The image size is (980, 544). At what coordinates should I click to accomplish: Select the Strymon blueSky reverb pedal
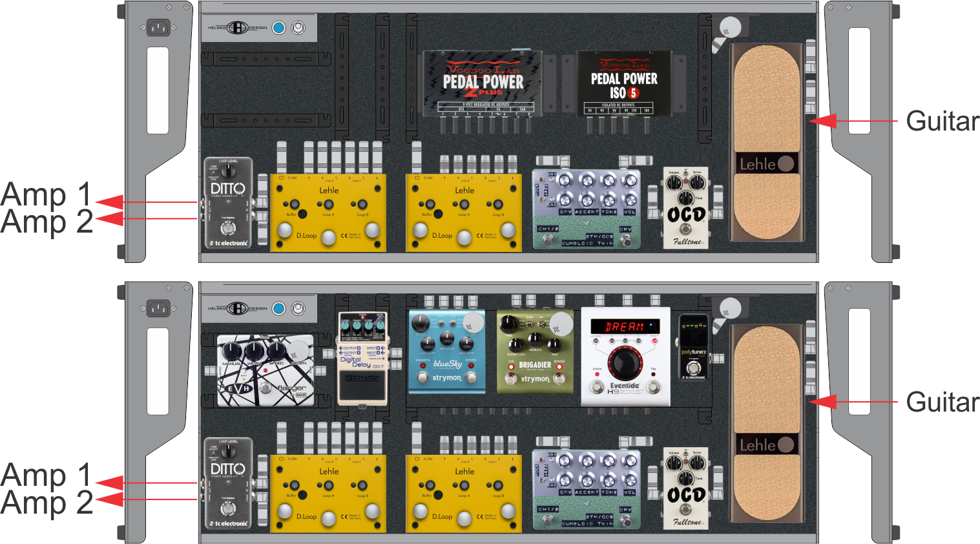point(447,351)
